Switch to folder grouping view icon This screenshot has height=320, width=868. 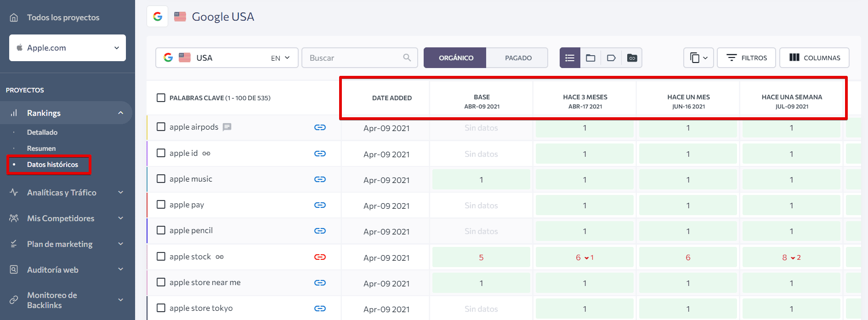590,58
